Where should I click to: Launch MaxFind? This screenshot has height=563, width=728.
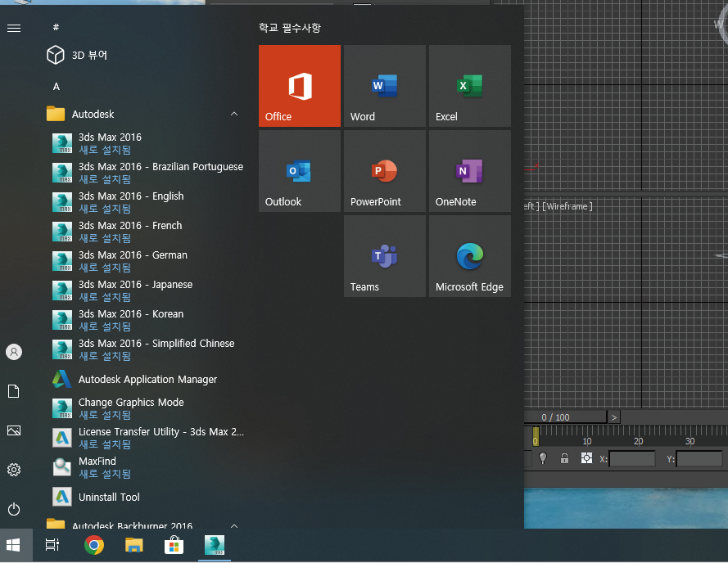click(x=146, y=467)
